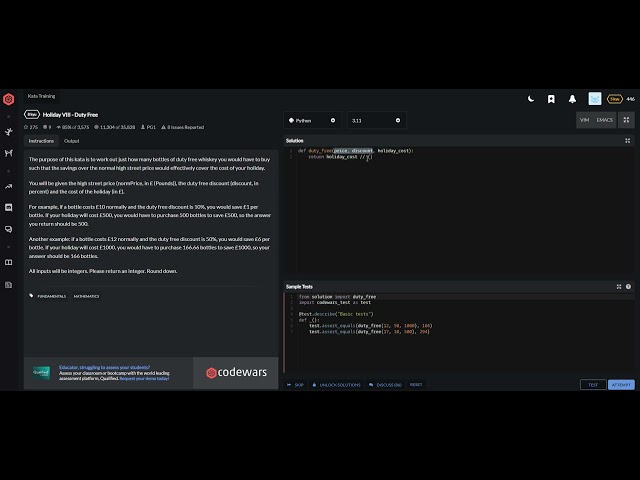Viewport: 640px width, 480px height.
Task: Click the Solution panel header label
Action: 294,141
